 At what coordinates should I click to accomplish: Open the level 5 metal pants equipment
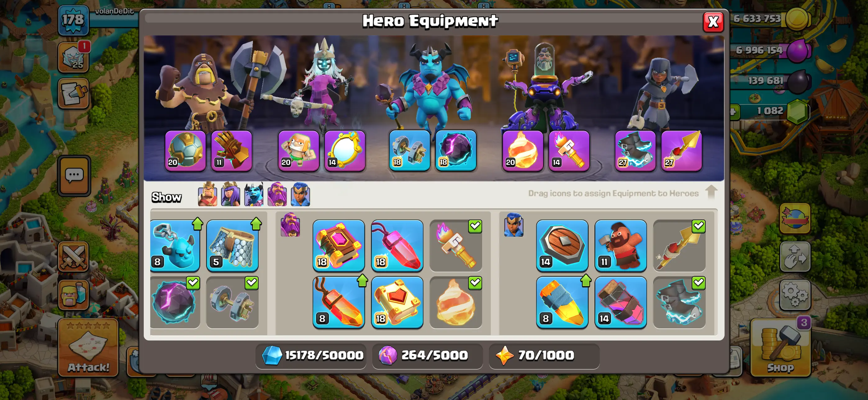tap(232, 246)
